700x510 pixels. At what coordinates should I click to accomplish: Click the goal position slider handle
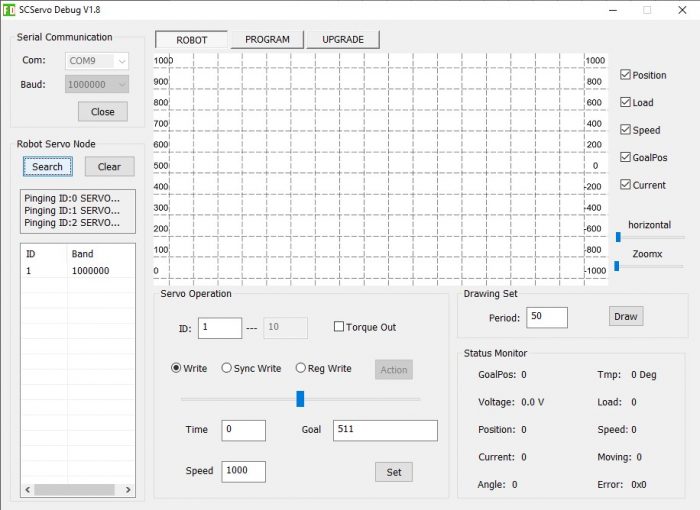[x=300, y=398]
